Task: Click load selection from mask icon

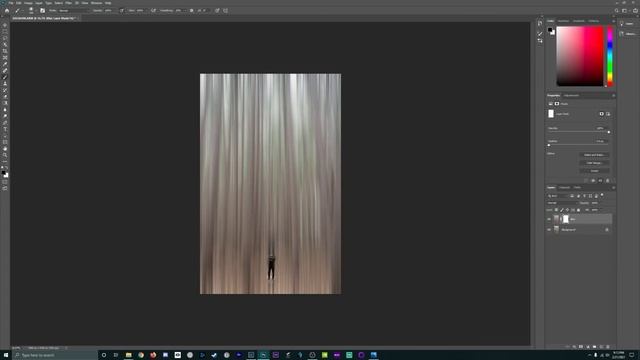Action: coord(586,180)
